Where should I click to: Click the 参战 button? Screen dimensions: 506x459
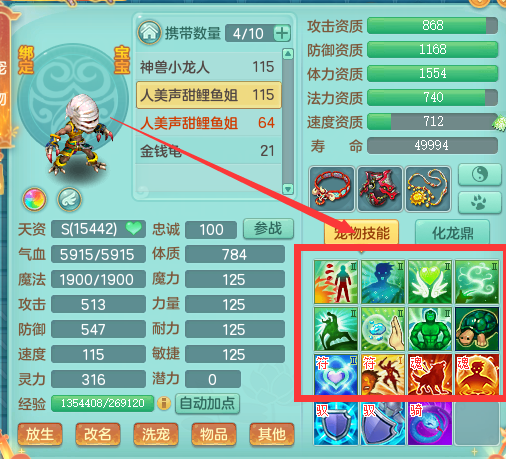coord(268,229)
